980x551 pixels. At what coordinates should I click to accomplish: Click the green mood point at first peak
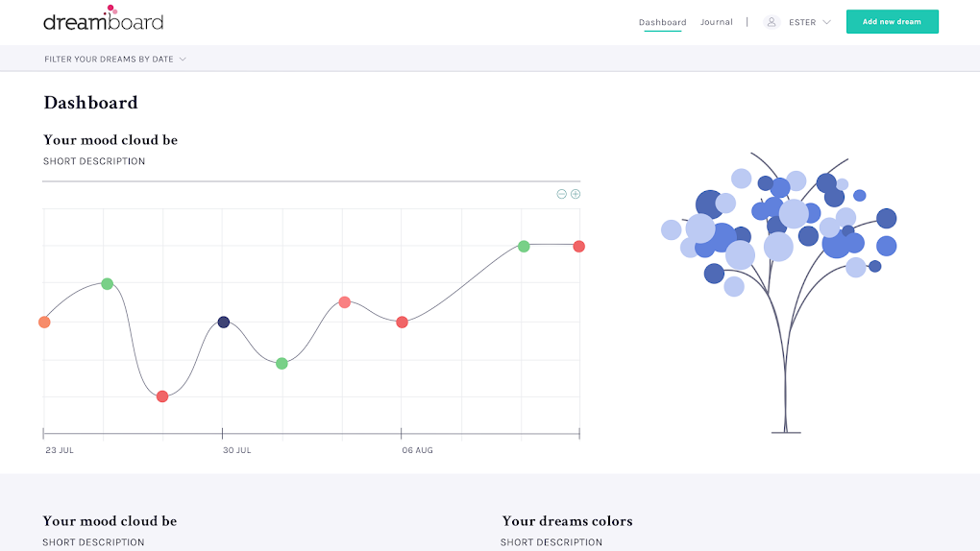108,283
